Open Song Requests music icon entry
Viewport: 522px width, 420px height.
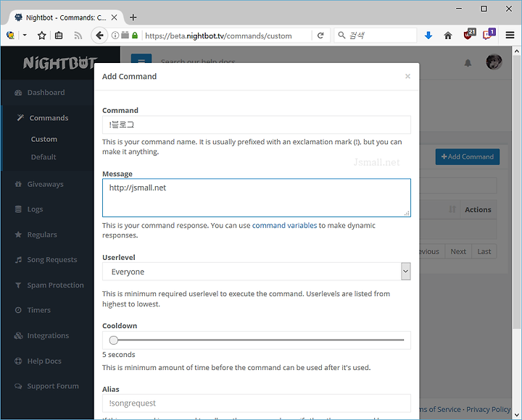46,260
